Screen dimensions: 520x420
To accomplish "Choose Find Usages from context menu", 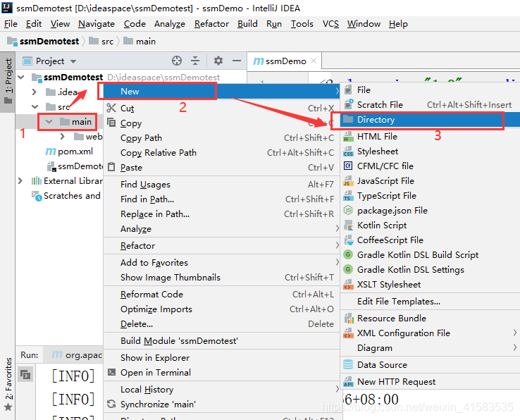I will (x=221, y=184).
